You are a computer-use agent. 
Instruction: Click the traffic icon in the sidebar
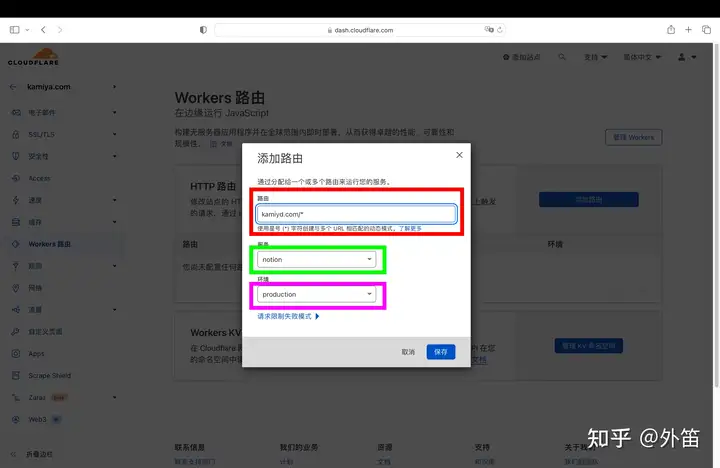16,310
